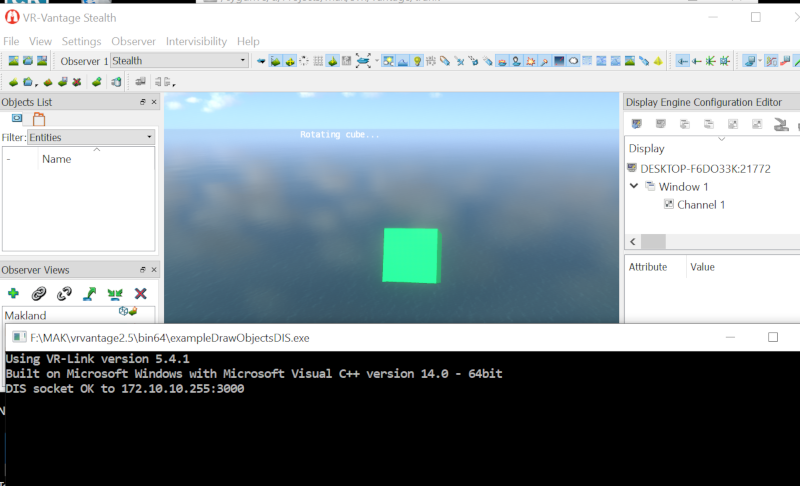
Task: Toggle the person figure icon
Action: [516, 61]
